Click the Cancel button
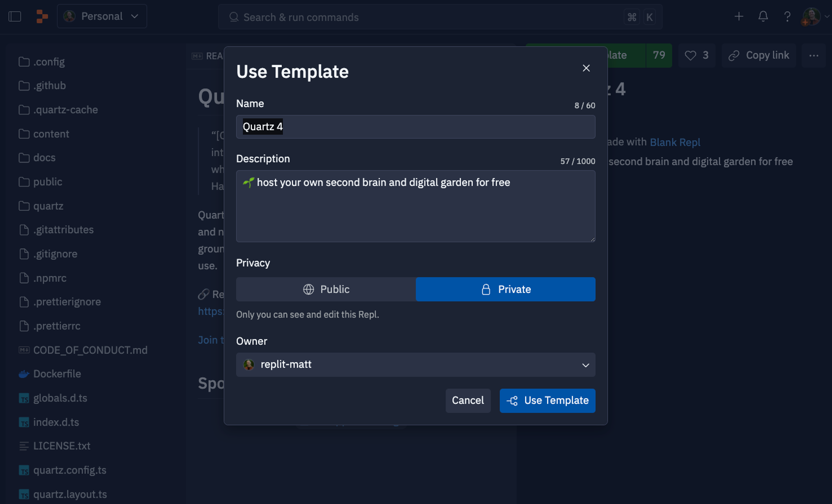This screenshot has width=832, height=504. pos(468,400)
